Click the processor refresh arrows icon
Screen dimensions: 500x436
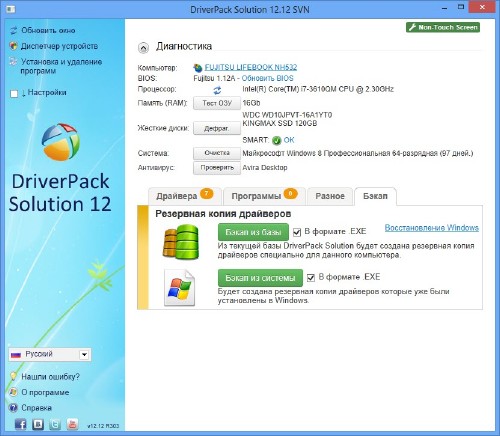217,90
